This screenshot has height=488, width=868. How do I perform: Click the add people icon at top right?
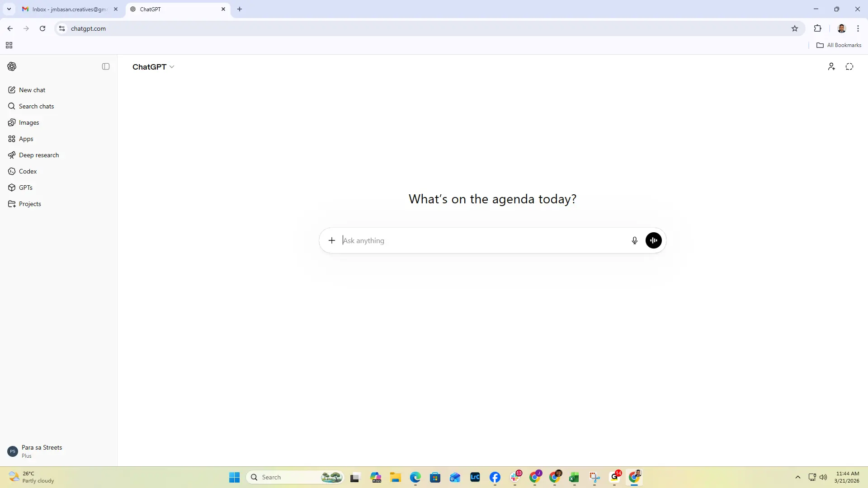[831, 67]
